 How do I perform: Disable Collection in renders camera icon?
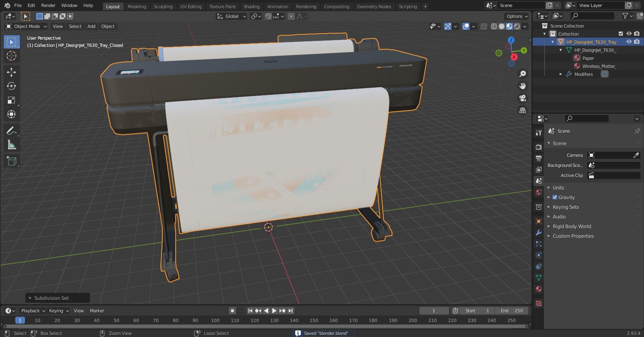(637, 34)
